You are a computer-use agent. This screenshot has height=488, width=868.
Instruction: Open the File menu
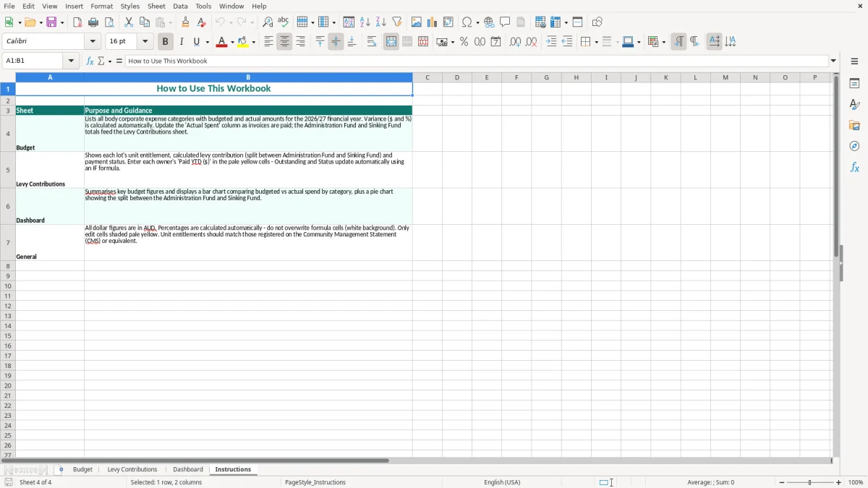(x=9, y=6)
